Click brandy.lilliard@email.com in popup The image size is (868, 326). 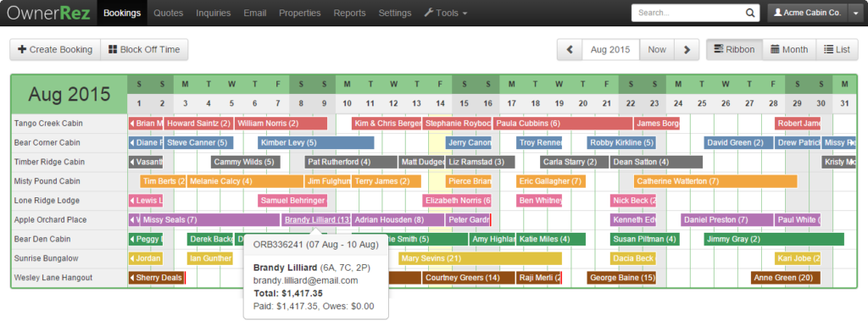(x=305, y=280)
